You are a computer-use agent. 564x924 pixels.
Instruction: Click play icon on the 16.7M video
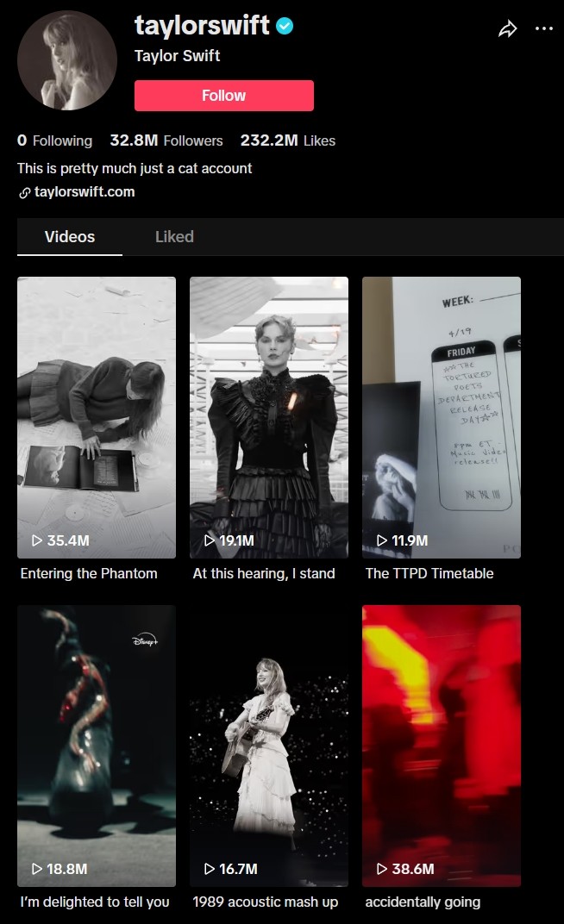[210, 869]
